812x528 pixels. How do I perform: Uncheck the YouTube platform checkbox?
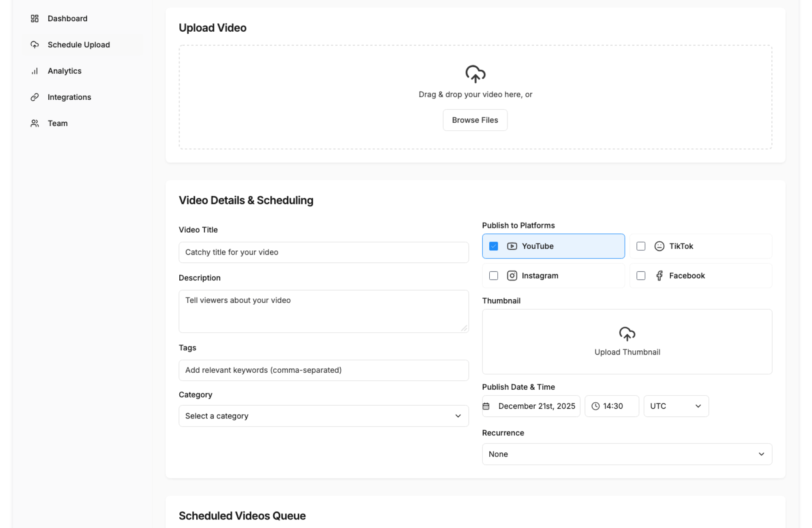pos(493,246)
